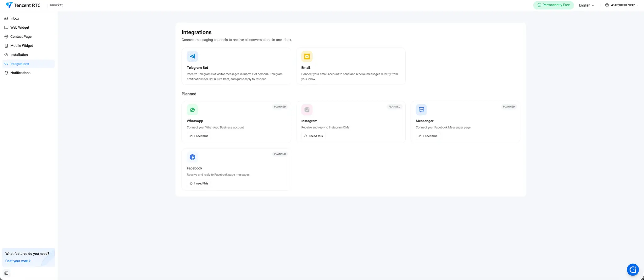Open the Telegram Bot integration card
Screen dimensions: 644x280
236,66
